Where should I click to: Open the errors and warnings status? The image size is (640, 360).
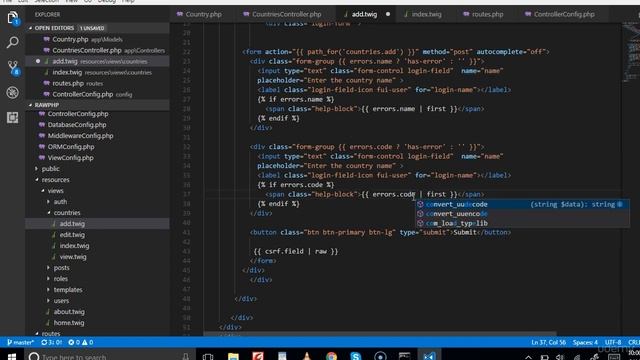[80, 342]
